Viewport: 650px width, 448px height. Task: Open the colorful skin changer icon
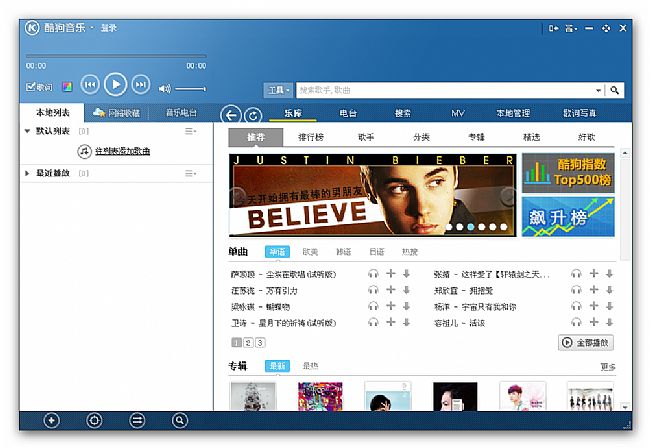tap(67, 87)
